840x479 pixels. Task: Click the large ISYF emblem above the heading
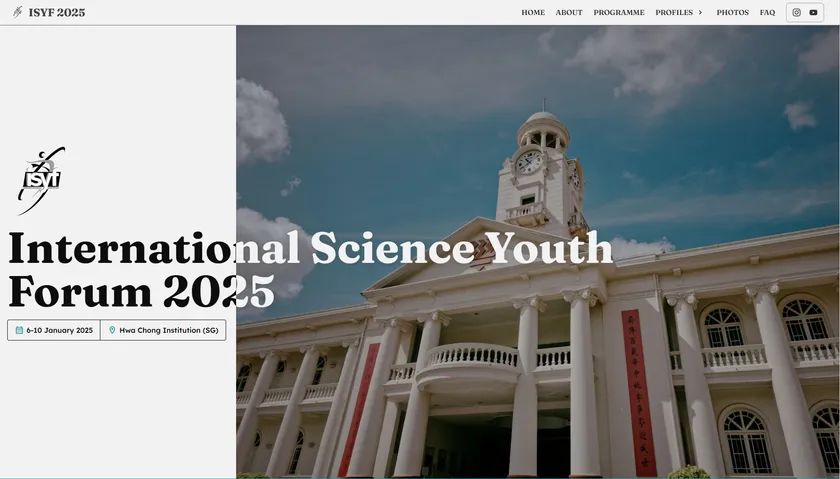pyautogui.click(x=41, y=180)
